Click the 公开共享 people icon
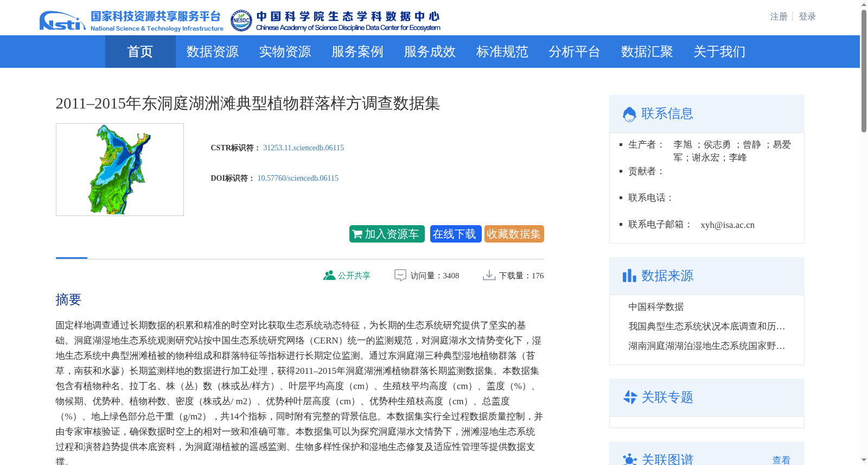The height and width of the screenshot is (465, 868). tap(329, 276)
